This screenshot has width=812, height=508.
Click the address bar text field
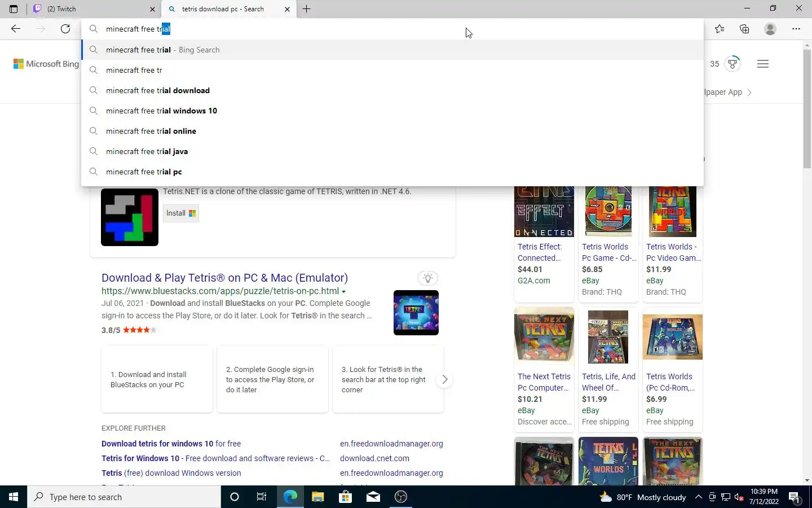(392, 29)
